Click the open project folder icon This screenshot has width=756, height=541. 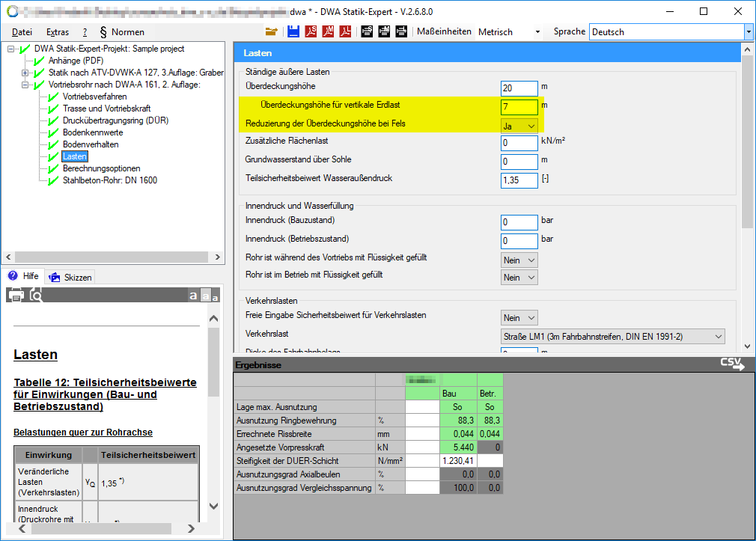click(x=272, y=31)
